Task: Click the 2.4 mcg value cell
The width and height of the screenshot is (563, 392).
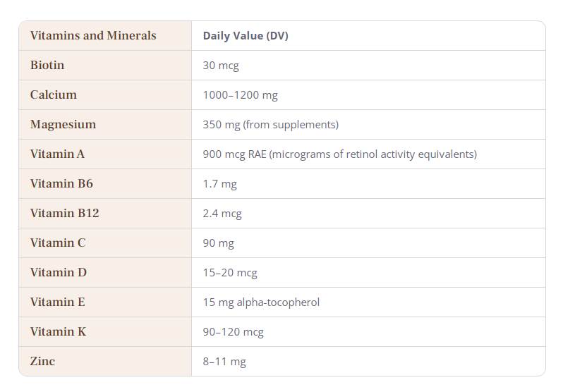Action: [x=222, y=214]
